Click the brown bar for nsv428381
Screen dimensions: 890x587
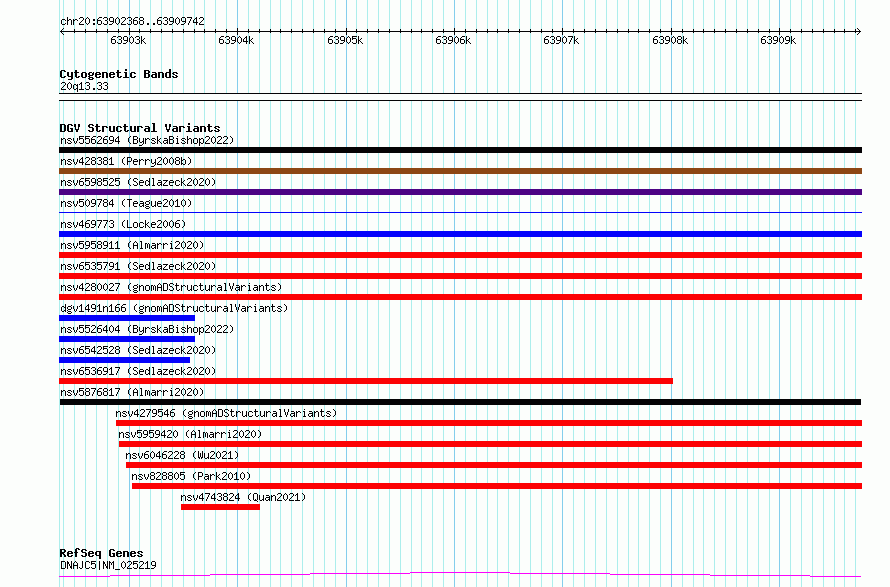pos(460,171)
